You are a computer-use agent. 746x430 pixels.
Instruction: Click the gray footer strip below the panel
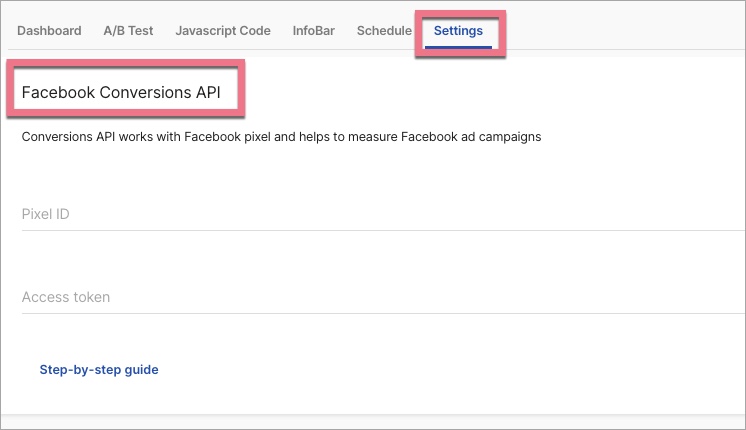(373, 421)
